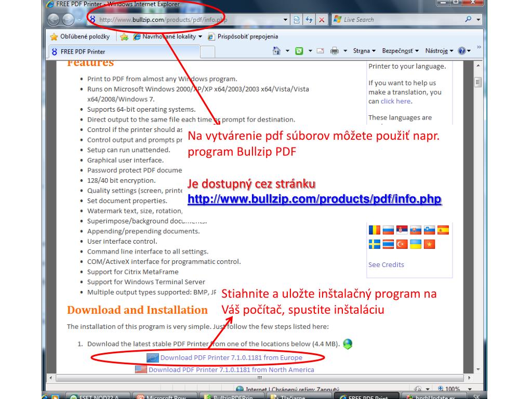Open a new blank tab
532x399 pixels.
point(208,52)
